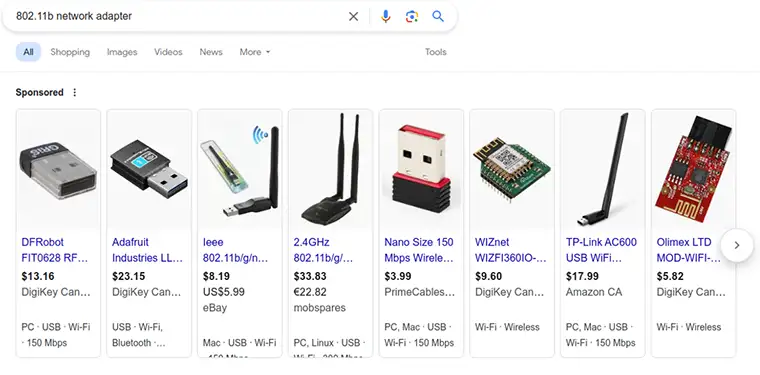
Task: Expand the More search filters dropdown
Action: (x=254, y=52)
